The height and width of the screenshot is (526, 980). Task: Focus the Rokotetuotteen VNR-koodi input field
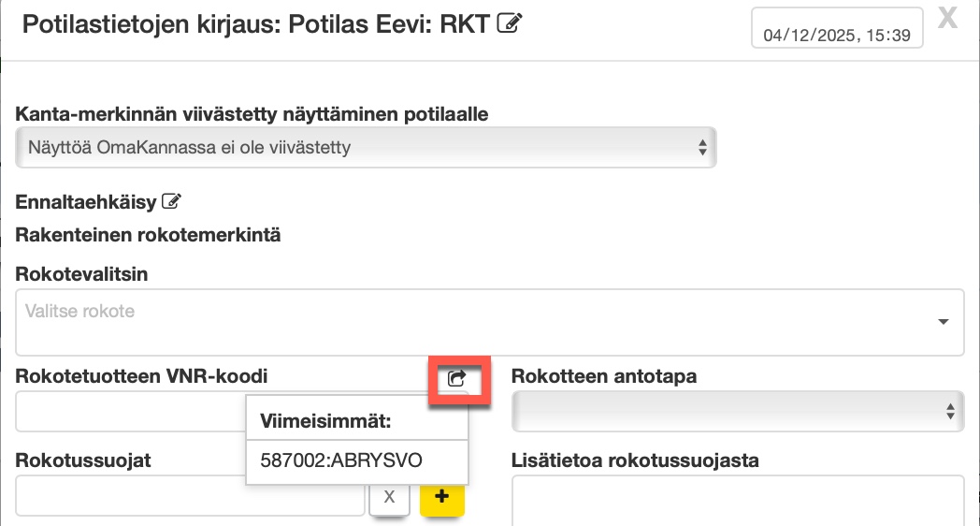129,410
